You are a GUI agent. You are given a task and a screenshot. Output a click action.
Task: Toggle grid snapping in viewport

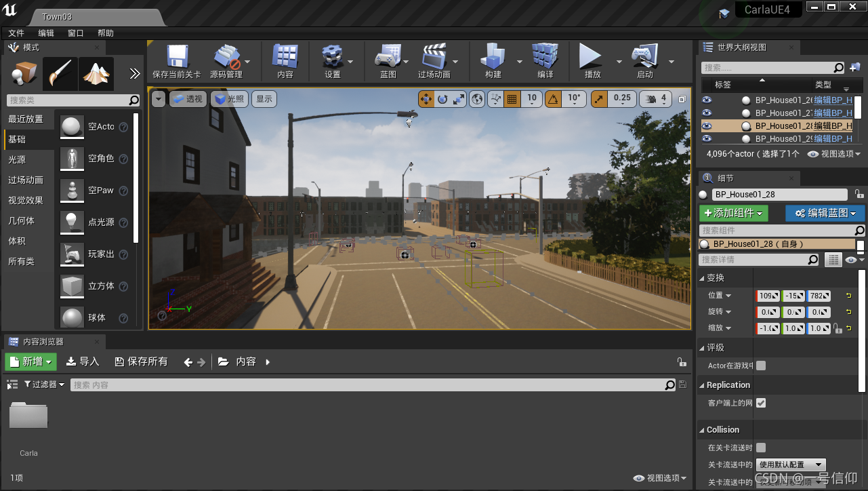[x=512, y=99]
